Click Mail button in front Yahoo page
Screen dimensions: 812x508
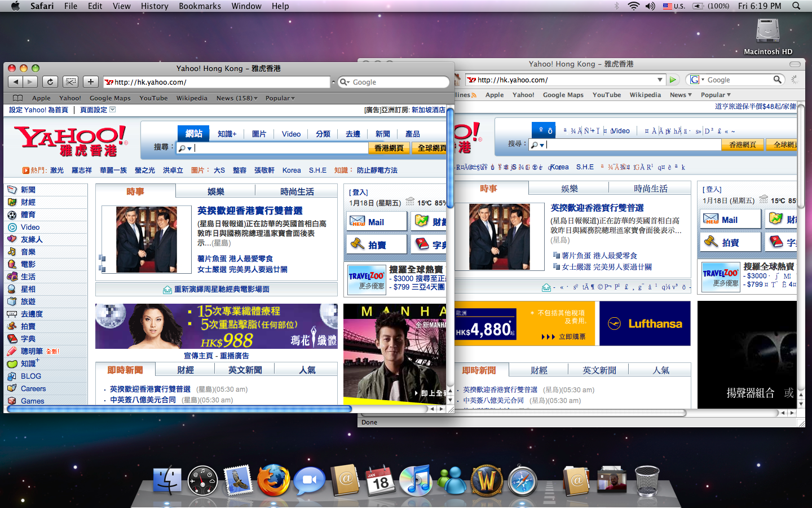coord(376,221)
